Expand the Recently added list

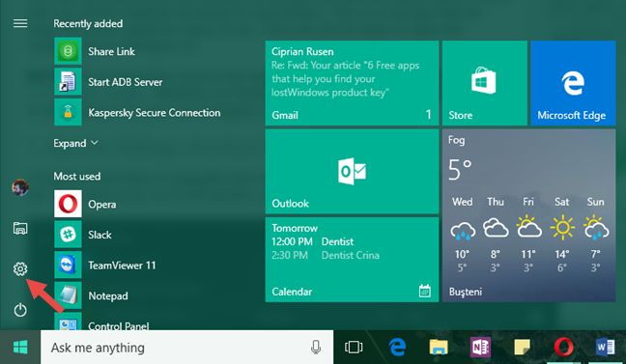click(76, 143)
